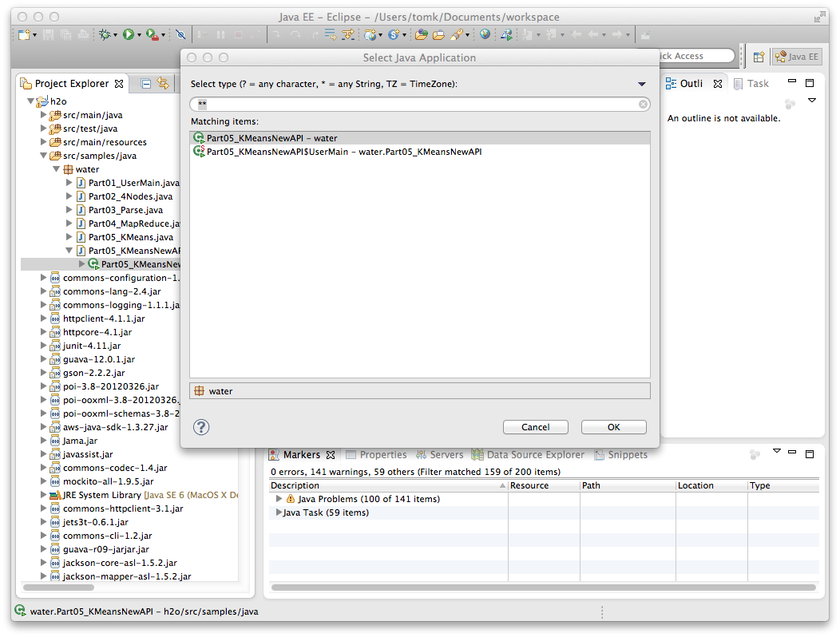Switch to the Data Source Explorer tab
The image size is (840, 637).
(528, 455)
